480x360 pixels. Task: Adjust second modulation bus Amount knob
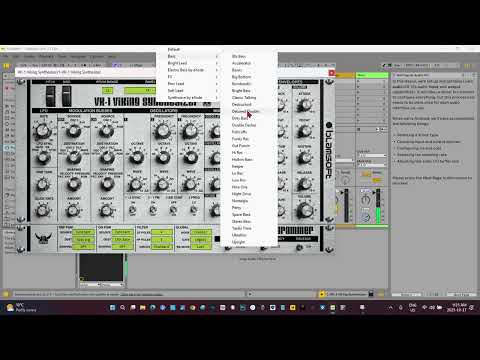click(106, 210)
